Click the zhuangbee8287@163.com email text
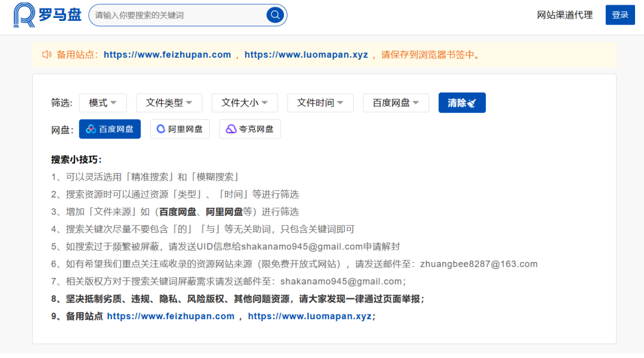The width and height of the screenshot is (644, 358). (x=478, y=264)
